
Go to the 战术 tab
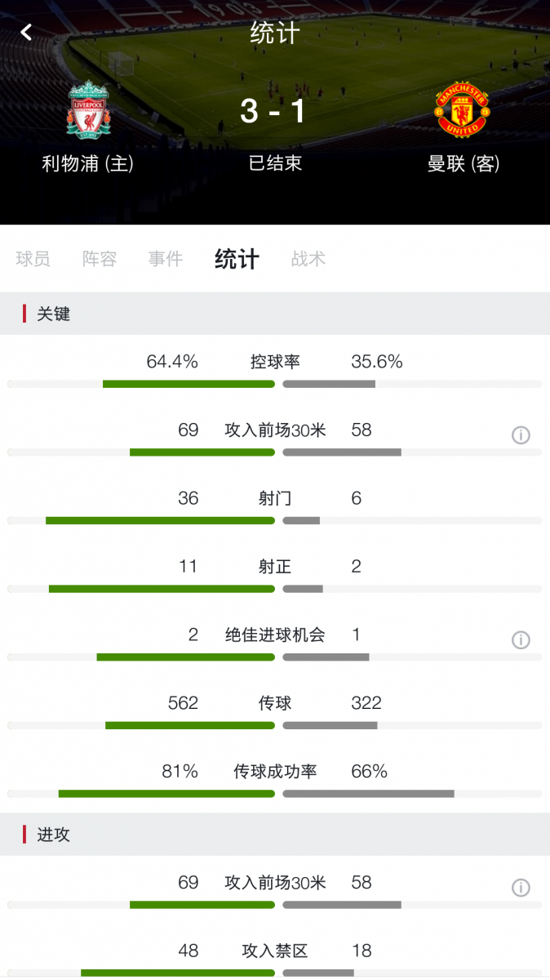click(308, 259)
